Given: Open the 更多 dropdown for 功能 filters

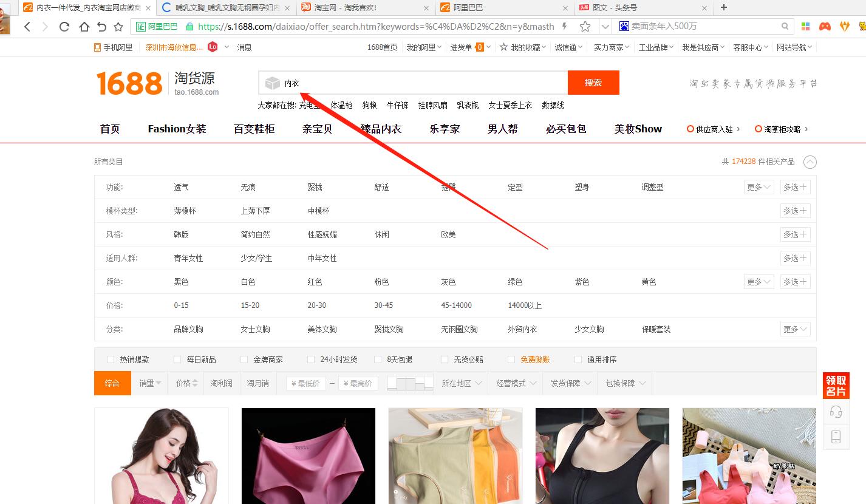Looking at the screenshot, I should (x=758, y=186).
